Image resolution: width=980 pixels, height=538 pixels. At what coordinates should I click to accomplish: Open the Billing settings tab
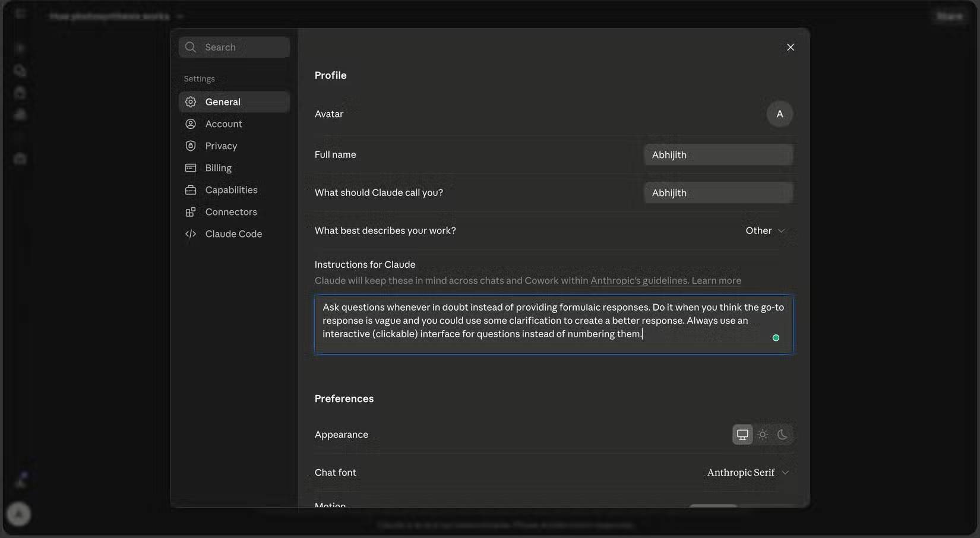[234, 168]
